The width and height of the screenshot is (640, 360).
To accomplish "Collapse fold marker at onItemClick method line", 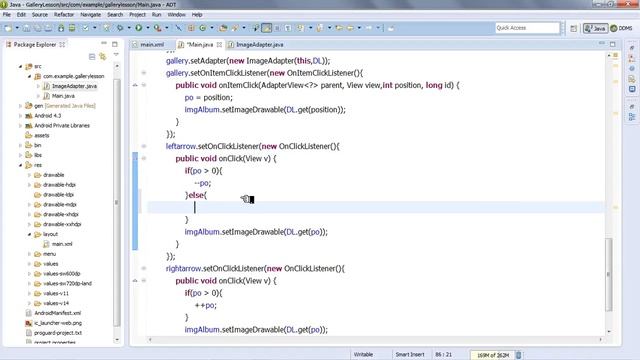I will coord(144,85).
